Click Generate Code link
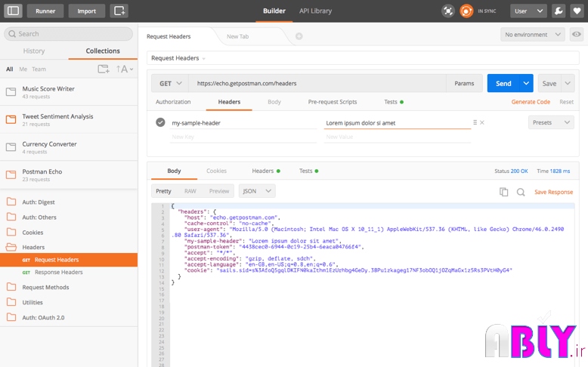This screenshot has height=367, width=588. (x=531, y=102)
